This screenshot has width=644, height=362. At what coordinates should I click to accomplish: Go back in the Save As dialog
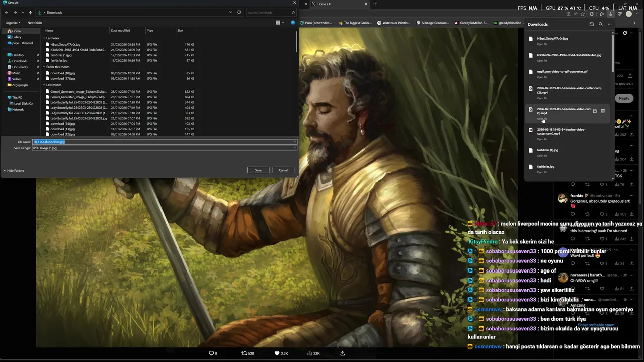(7, 12)
